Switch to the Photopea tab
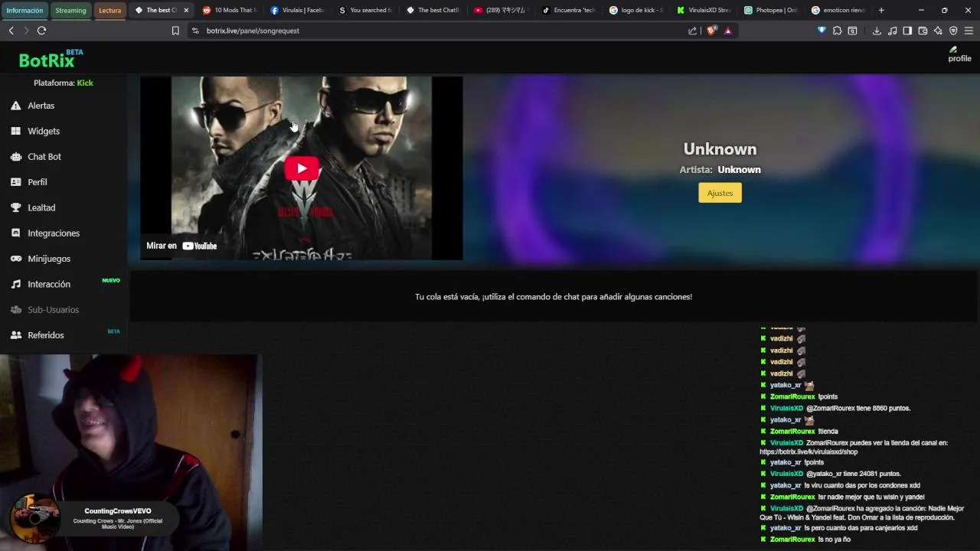980x551 pixels. click(x=773, y=10)
